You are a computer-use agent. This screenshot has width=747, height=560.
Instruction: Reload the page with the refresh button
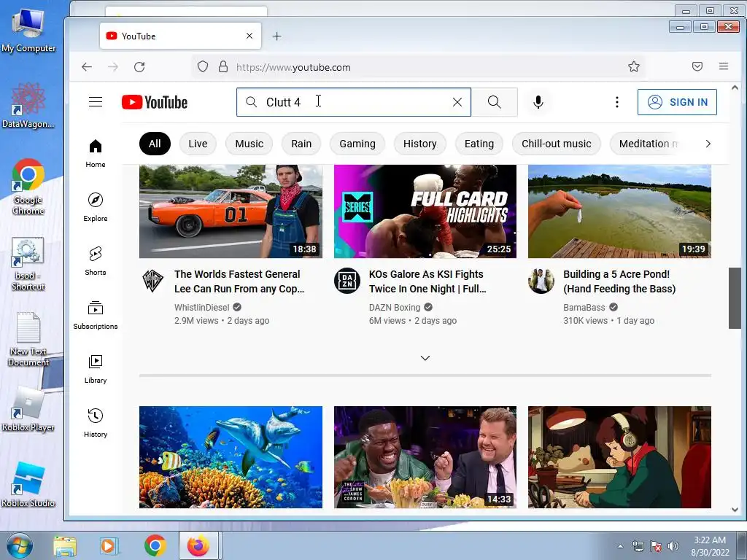click(139, 67)
